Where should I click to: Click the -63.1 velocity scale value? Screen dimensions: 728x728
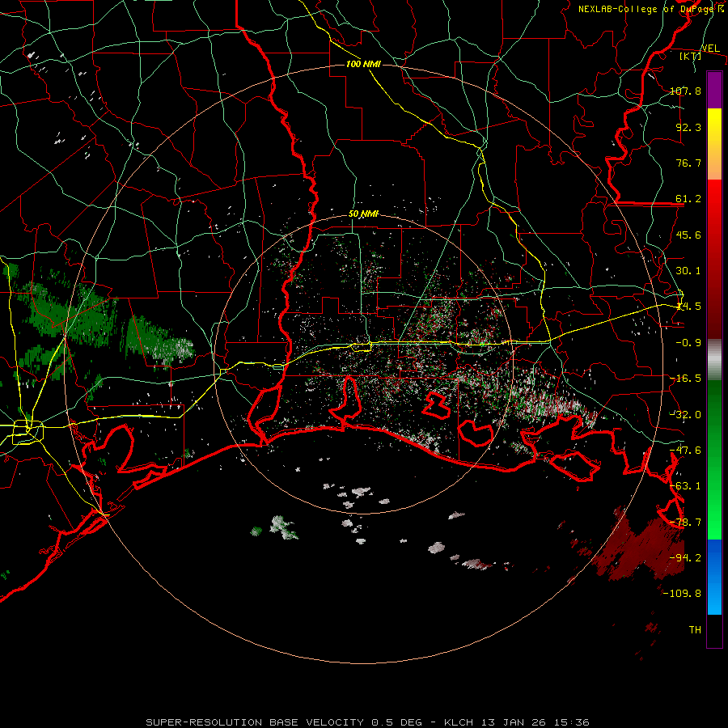tap(685, 486)
